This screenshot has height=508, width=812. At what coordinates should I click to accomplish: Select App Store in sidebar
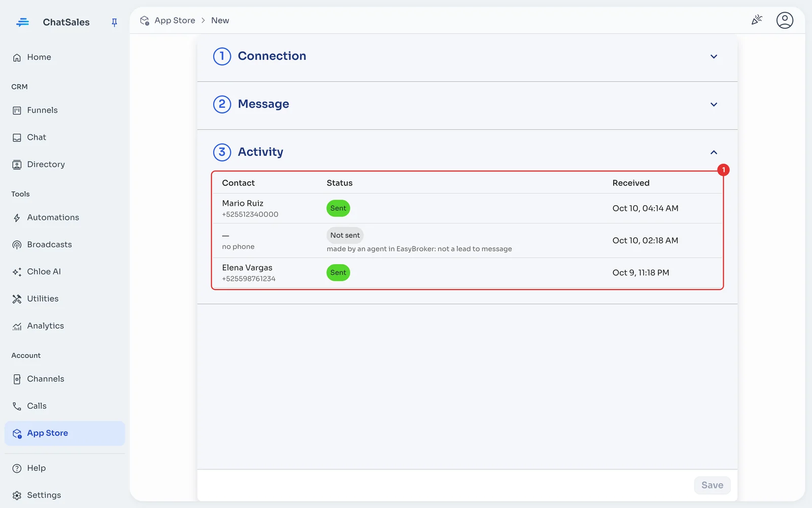[x=64, y=433]
